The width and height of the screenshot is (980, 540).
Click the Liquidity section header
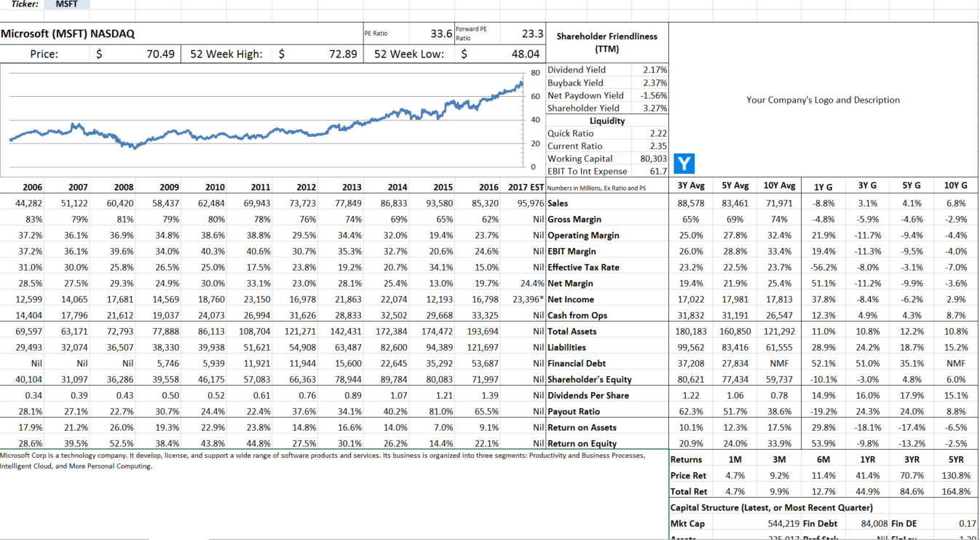tap(607, 121)
